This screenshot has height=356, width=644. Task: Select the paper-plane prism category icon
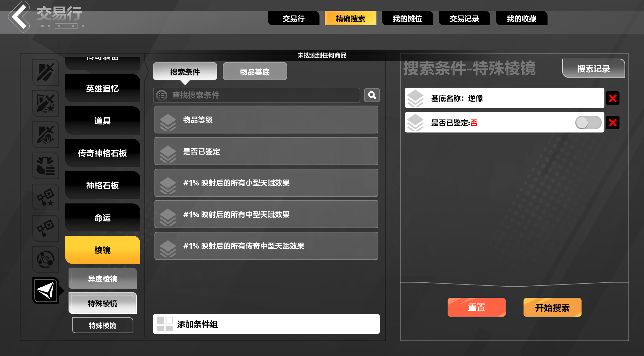pos(46,291)
